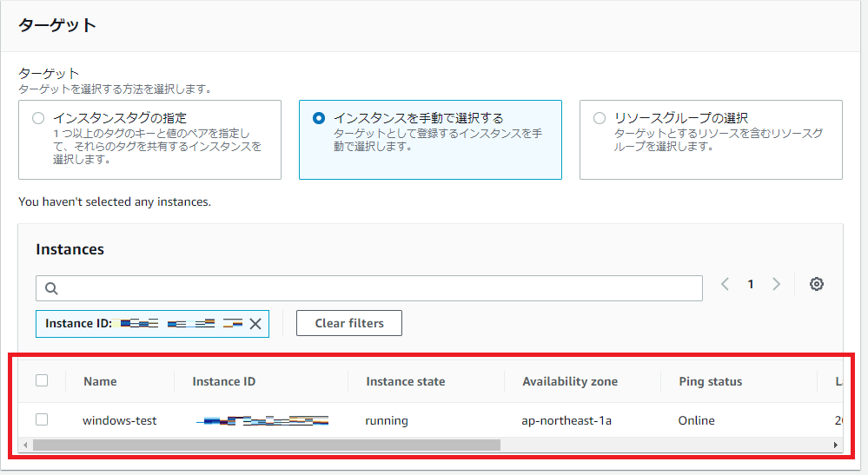Click the Instance state column header

pyautogui.click(x=406, y=381)
